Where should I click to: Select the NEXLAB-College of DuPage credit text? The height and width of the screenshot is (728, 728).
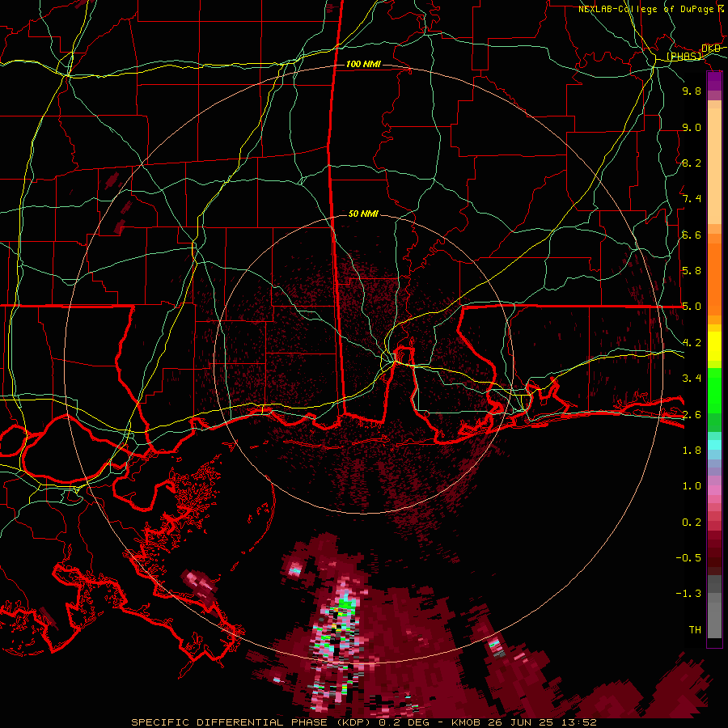point(645,9)
